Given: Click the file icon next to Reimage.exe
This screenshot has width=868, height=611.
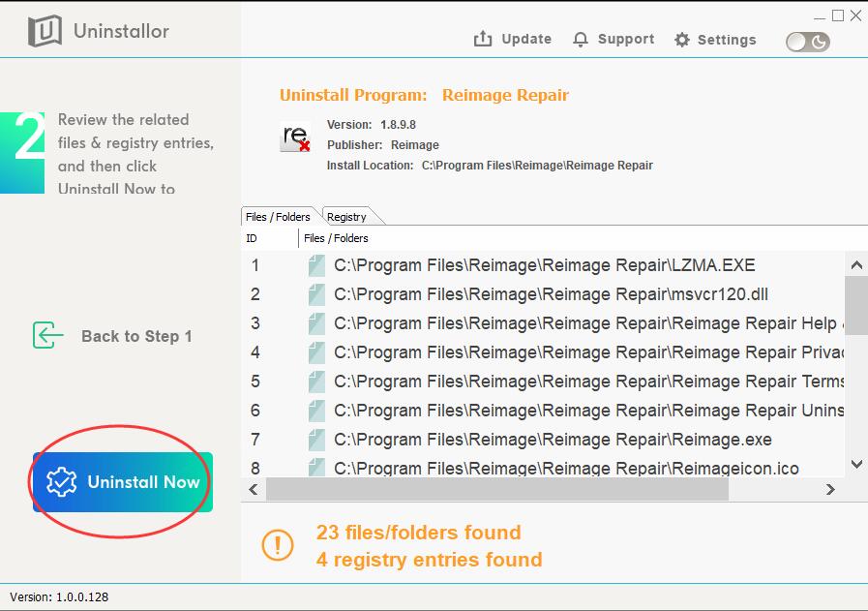Looking at the screenshot, I should tap(316, 440).
